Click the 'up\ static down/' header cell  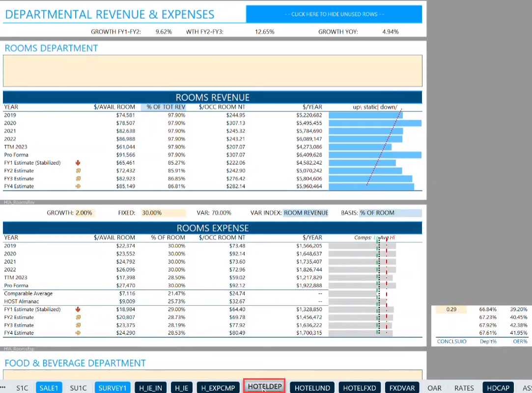tap(375, 107)
